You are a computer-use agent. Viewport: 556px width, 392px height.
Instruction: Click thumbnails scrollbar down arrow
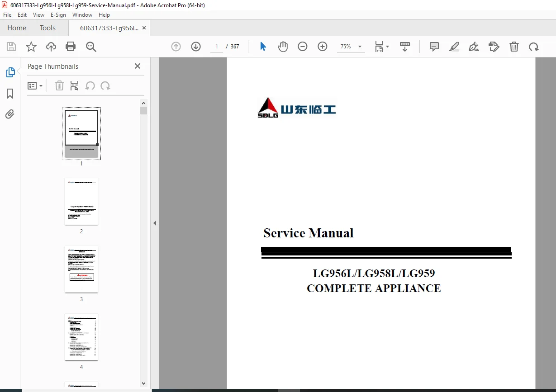pyautogui.click(x=143, y=383)
